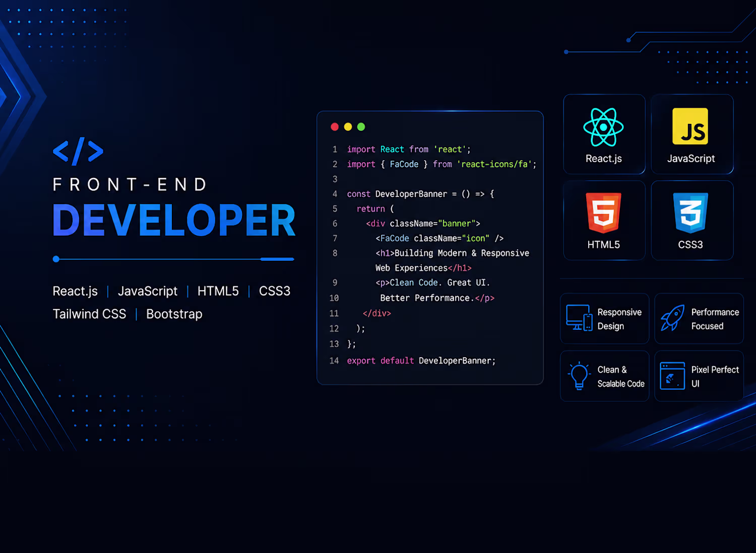756x553 pixels.
Task: Click the green dot in the code window
Action: (x=361, y=127)
